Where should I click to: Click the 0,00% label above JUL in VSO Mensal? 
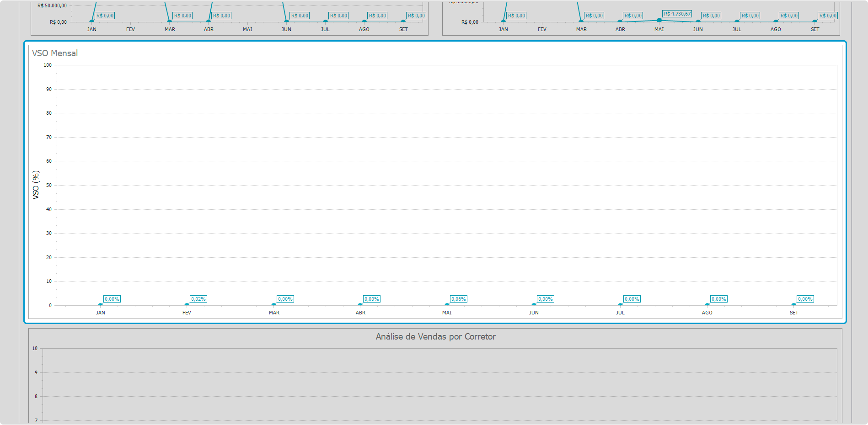[632, 299]
